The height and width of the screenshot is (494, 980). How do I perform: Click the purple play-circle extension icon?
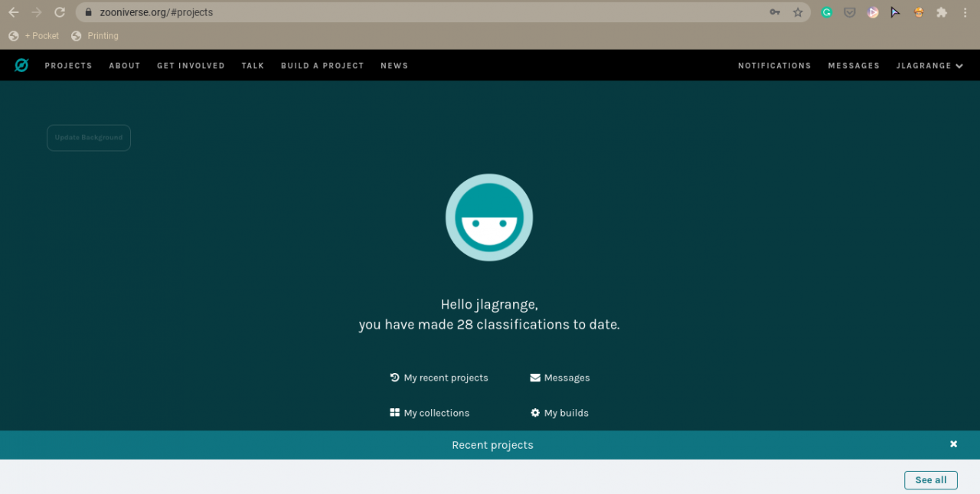(x=873, y=12)
